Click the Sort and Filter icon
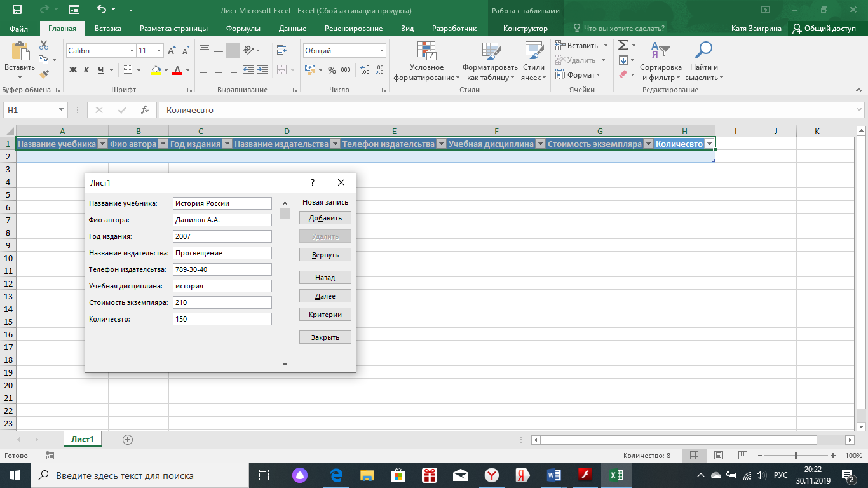 pyautogui.click(x=660, y=51)
